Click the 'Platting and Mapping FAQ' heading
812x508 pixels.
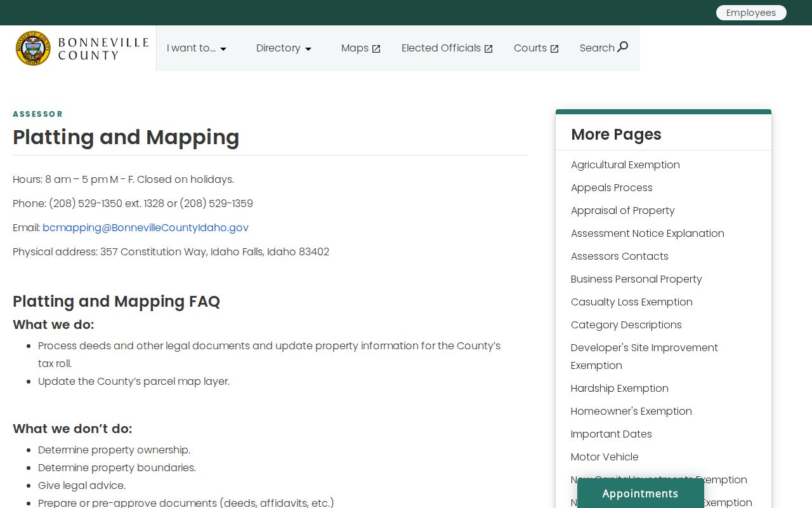click(x=116, y=301)
